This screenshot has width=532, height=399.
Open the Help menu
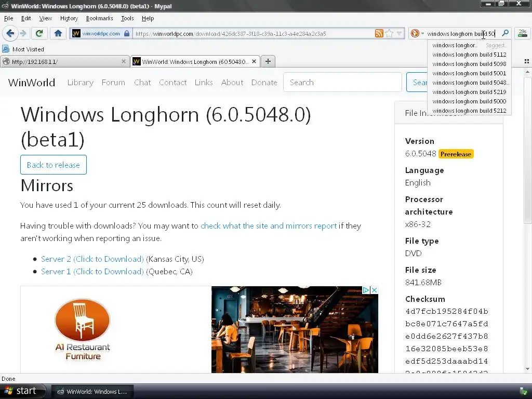[x=148, y=18]
